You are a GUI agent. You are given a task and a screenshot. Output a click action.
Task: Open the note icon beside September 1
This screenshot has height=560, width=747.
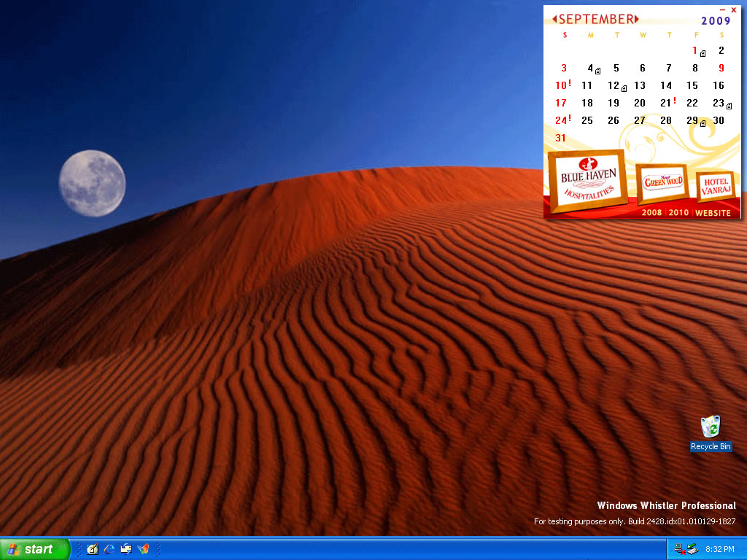pos(703,53)
